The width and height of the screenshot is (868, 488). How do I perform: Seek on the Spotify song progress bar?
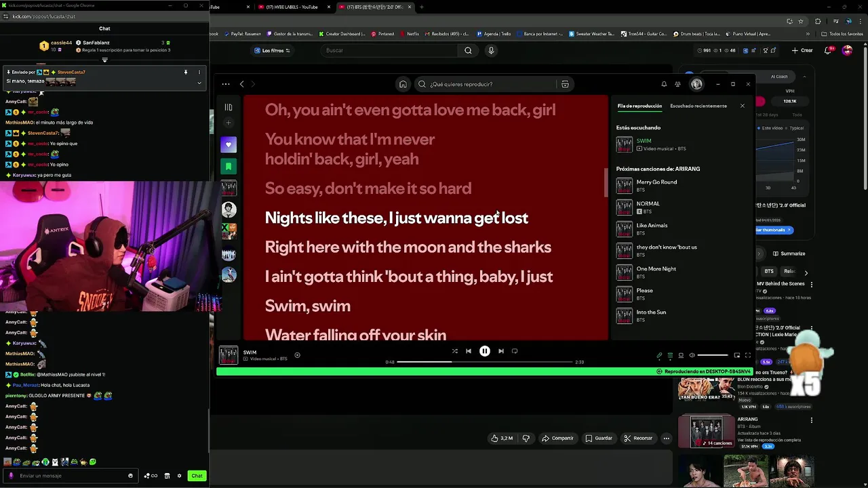click(x=484, y=362)
